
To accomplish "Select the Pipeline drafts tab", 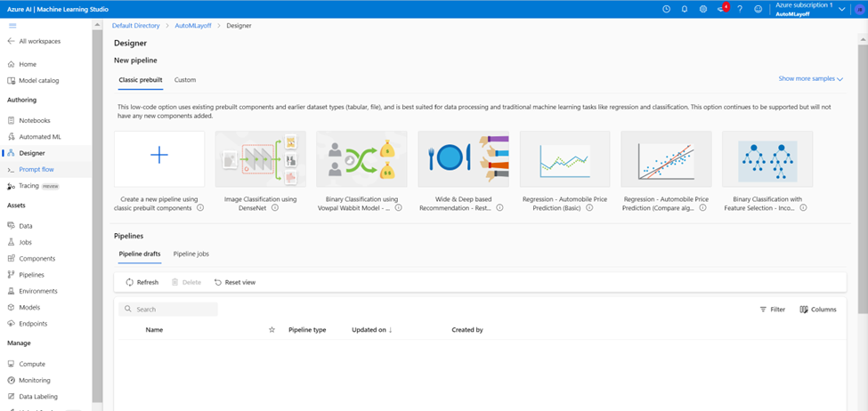I will [140, 254].
